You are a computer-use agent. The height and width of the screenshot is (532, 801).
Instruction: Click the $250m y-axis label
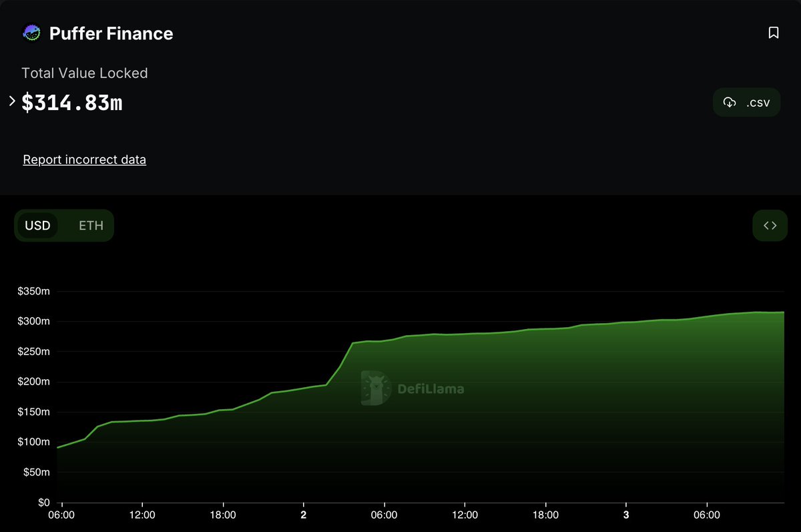coord(33,352)
